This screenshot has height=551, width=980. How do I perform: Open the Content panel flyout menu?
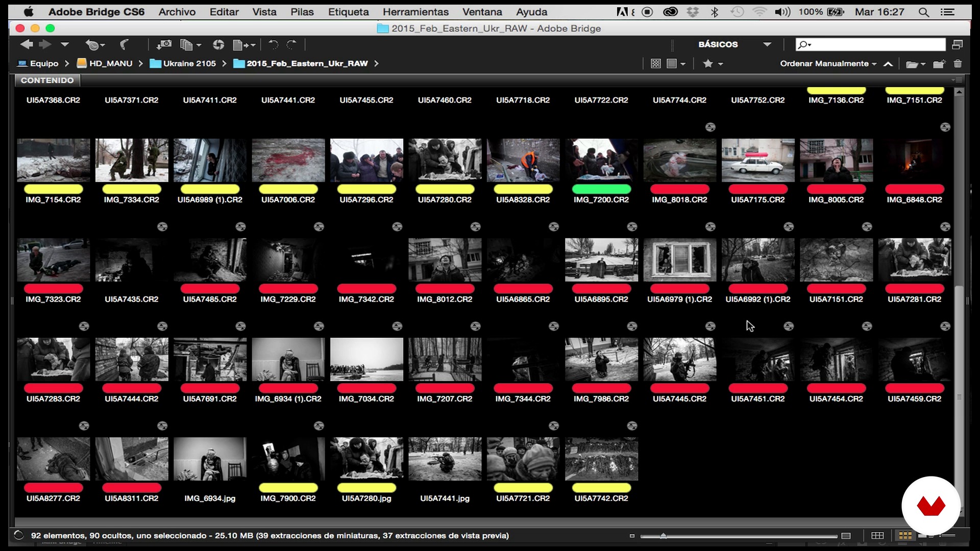pyautogui.click(x=957, y=80)
